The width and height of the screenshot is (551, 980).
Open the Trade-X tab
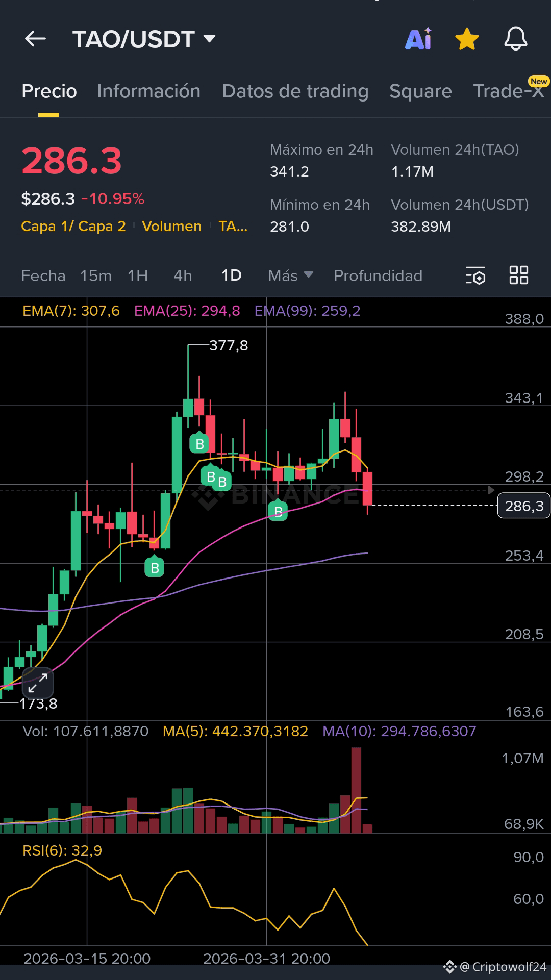[508, 91]
